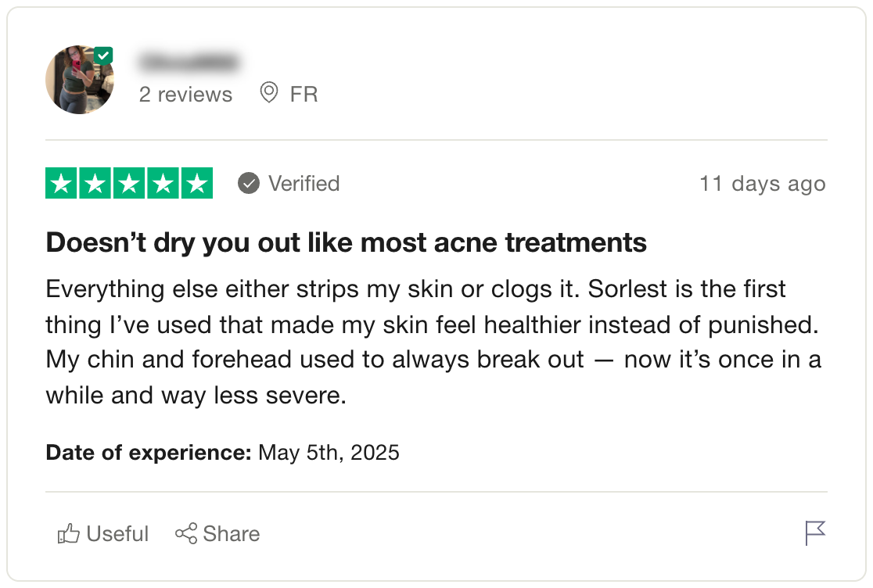Open the Share text option

tap(232, 534)
